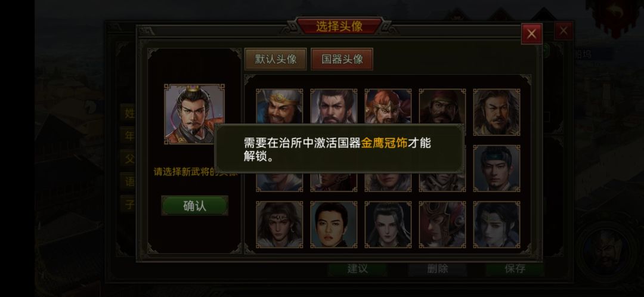644x297 pixels.
Task: Pick the portrait with forehead ornament band
Action: point(279,225)
